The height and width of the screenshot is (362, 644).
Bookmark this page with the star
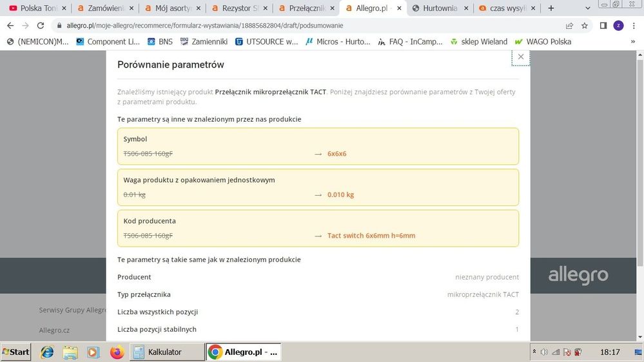585,26
